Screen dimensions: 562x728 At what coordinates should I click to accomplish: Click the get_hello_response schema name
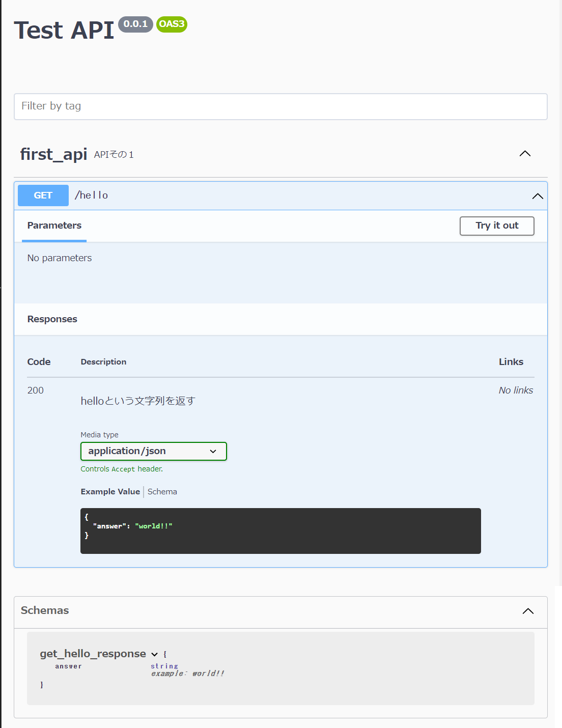click(x=93, y=654)
